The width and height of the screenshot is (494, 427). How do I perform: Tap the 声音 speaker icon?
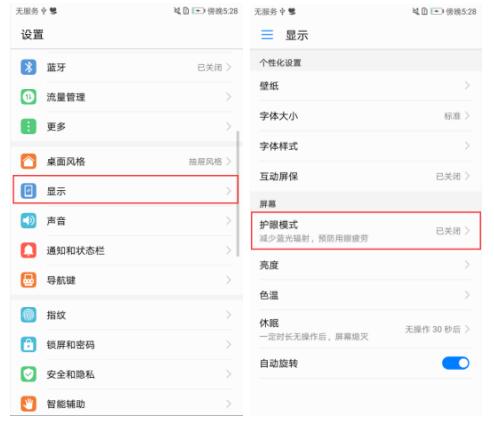(28, 221)
